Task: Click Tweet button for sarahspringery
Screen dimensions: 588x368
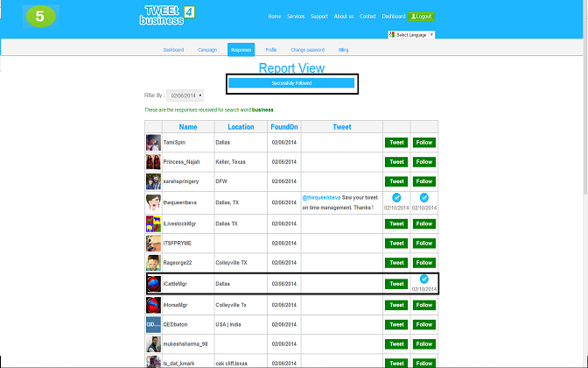Action: point(396,181)
